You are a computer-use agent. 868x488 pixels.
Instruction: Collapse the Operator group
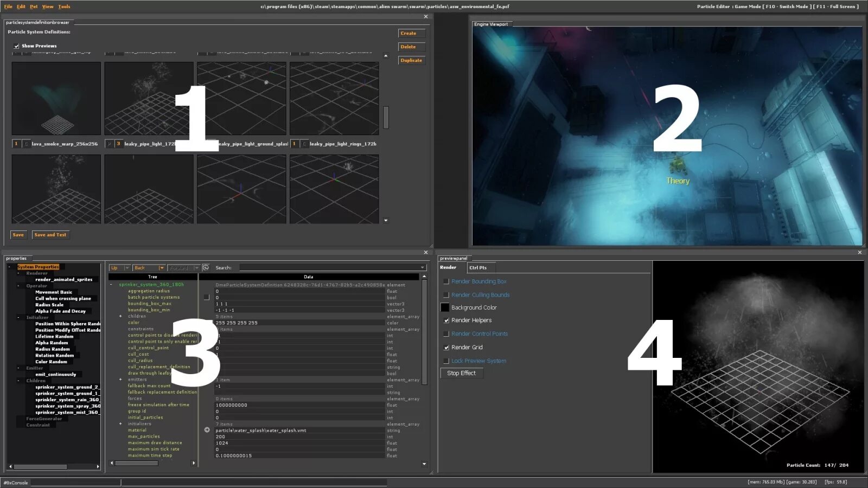[18, 286]
